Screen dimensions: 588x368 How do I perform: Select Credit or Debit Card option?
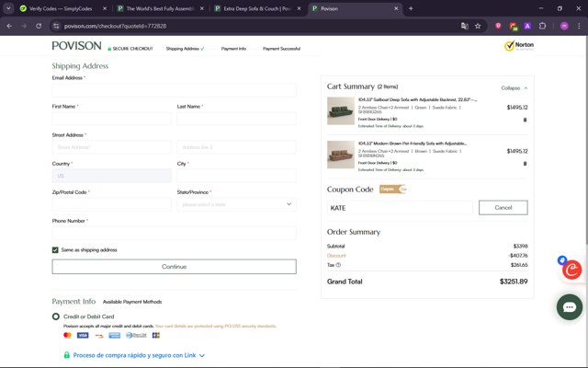coord(56,316)
